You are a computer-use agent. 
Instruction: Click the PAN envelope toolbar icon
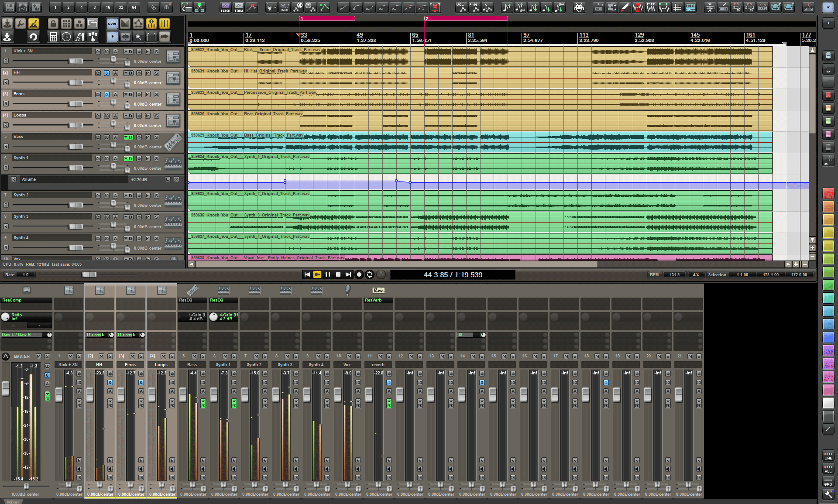click(x=474, y=7)
